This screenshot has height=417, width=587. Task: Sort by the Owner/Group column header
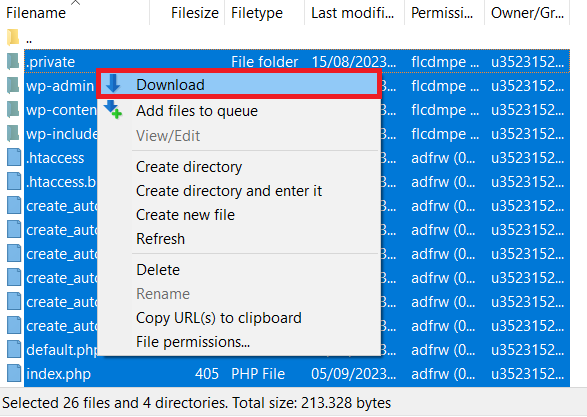coord(527,13)
